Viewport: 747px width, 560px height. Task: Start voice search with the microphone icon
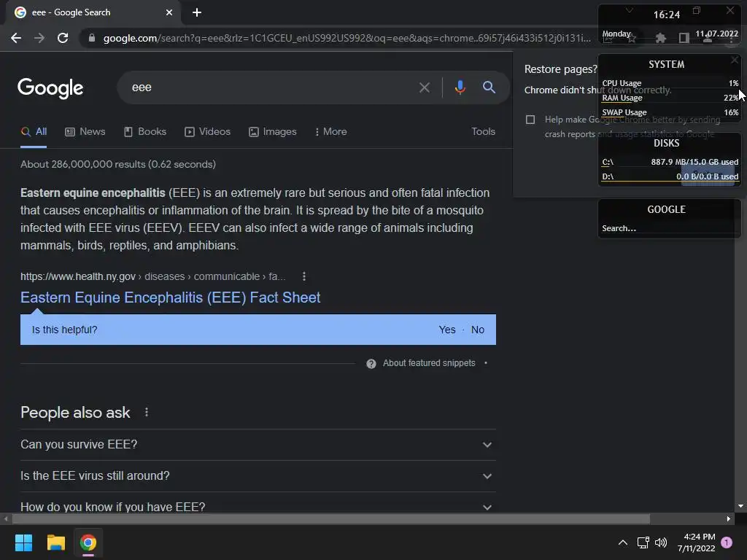tap(460, 87)
